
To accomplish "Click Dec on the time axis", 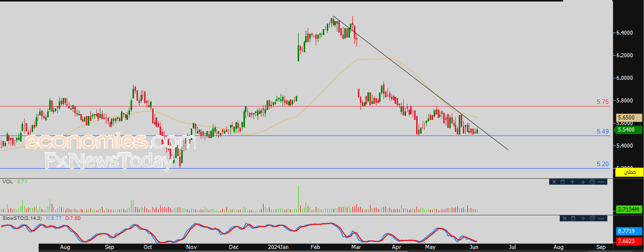I will click(x=234, y=247).
